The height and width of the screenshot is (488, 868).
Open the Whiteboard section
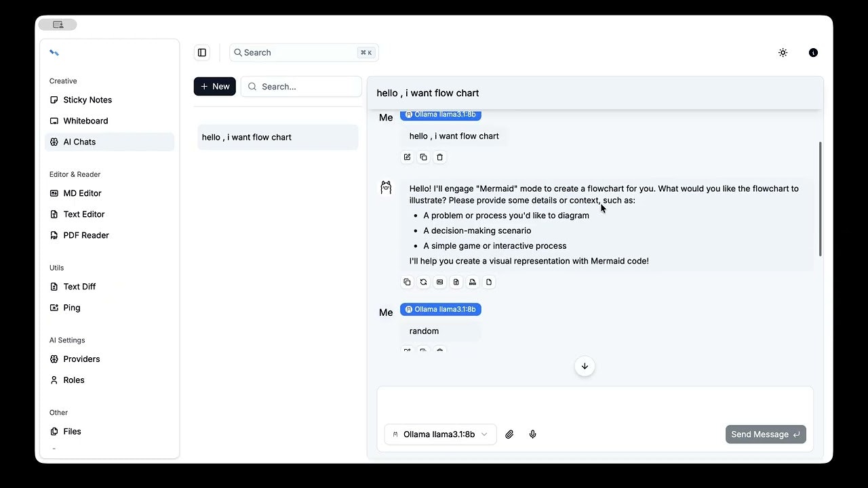pyautogui.click(x=109, y=121)
